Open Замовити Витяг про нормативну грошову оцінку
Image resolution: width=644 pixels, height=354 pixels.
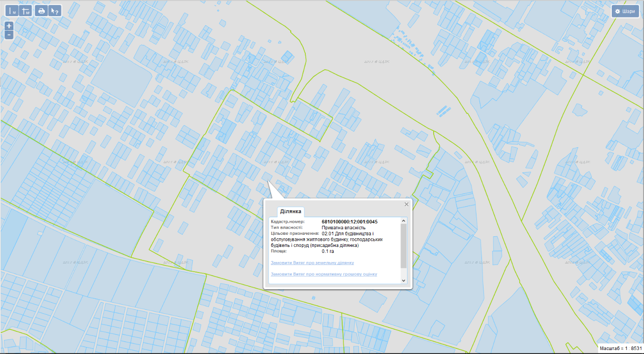(324, 274)
